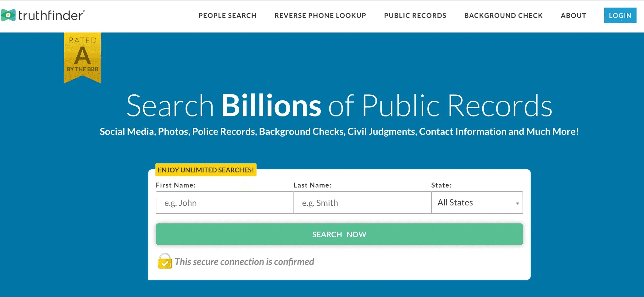Viewport: 644px width, 297px height.
Task: Click the First Name label
Action: click(x=175, y=185)
